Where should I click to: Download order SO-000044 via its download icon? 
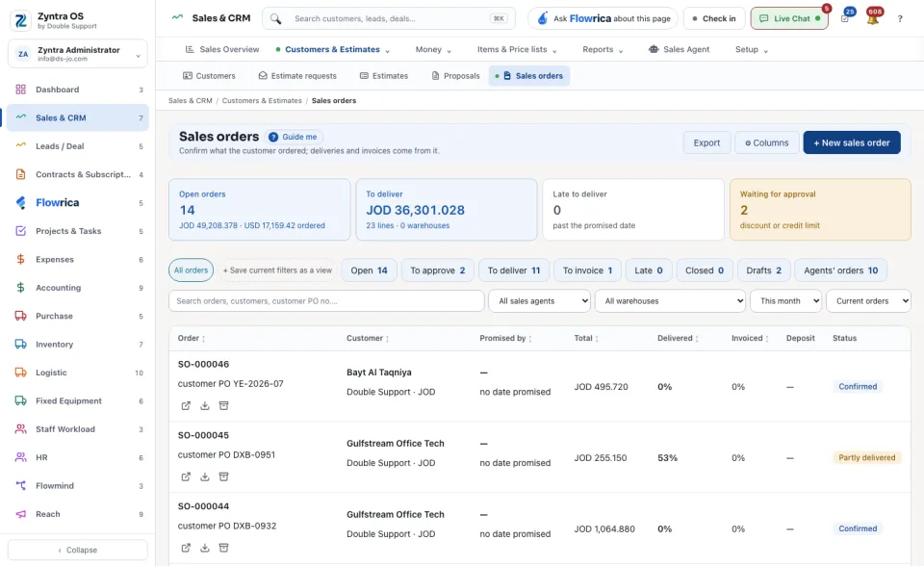point(204,548)
